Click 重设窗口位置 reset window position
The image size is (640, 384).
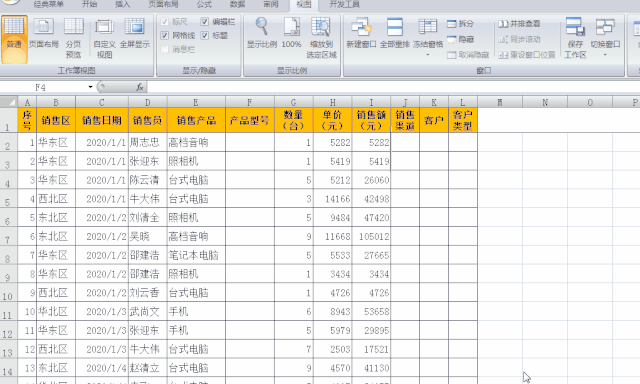(527, 55)
